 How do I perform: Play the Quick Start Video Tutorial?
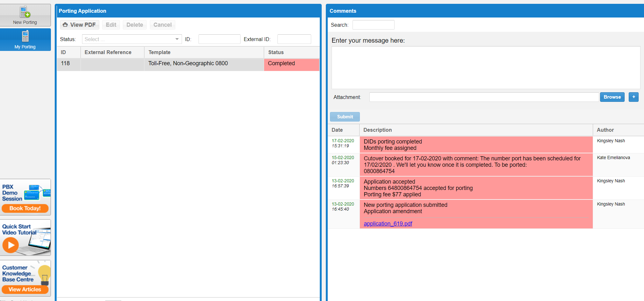[x=25, y=237]
